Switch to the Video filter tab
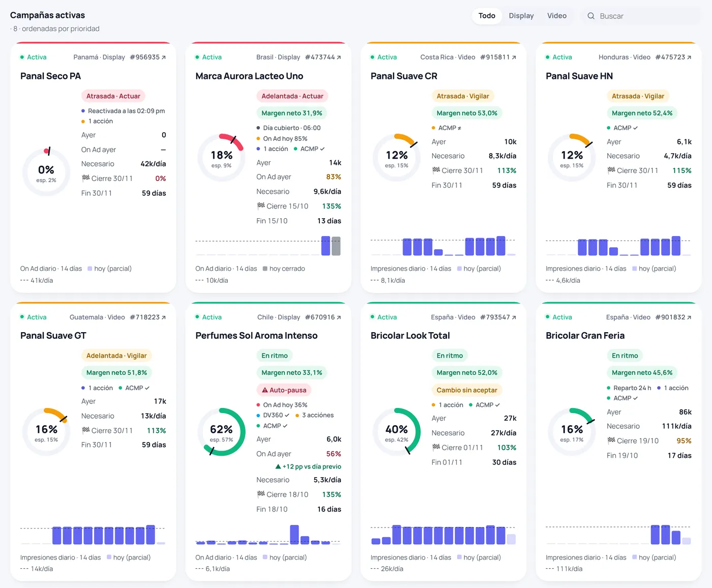This screenshot has height=588, width=712. coord(557,16)
